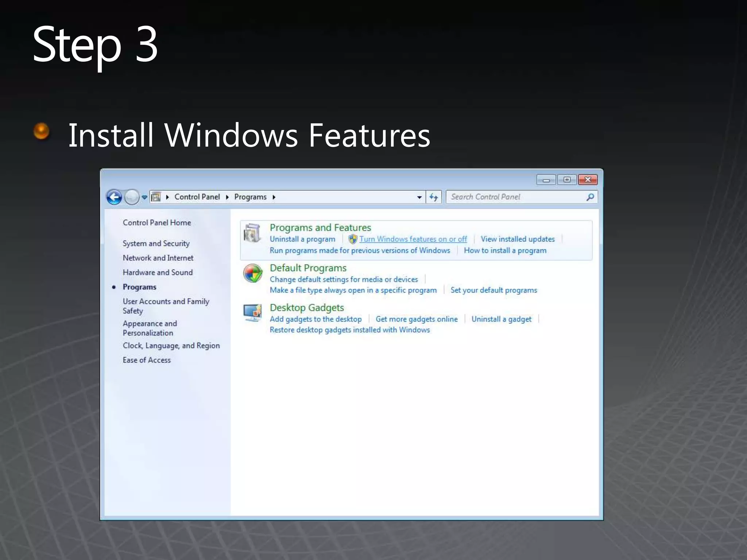The height and width of the screenshot is (560, 747).
Task: Click Set your default programs
Action: tap(494, 290)
